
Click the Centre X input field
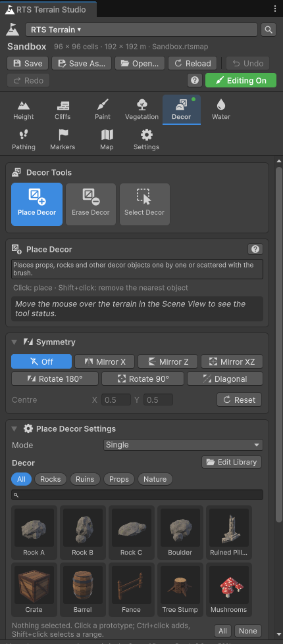(116, 400)
